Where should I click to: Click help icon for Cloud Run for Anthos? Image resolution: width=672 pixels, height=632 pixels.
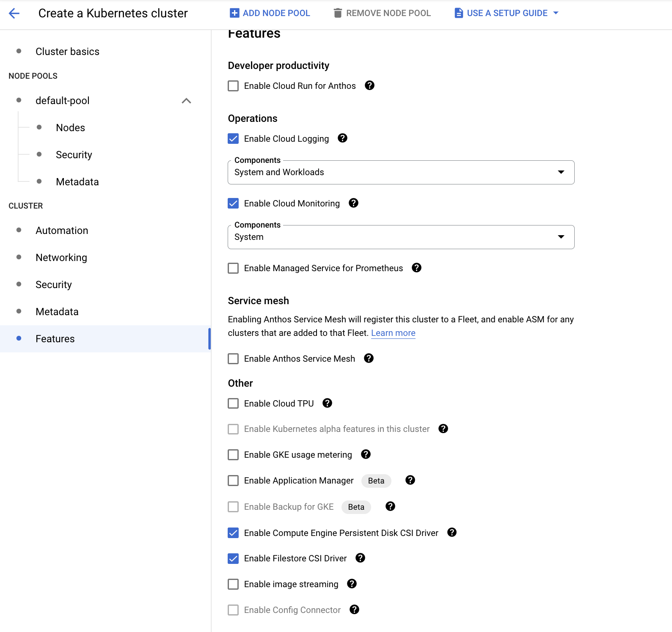click(369, 85)
